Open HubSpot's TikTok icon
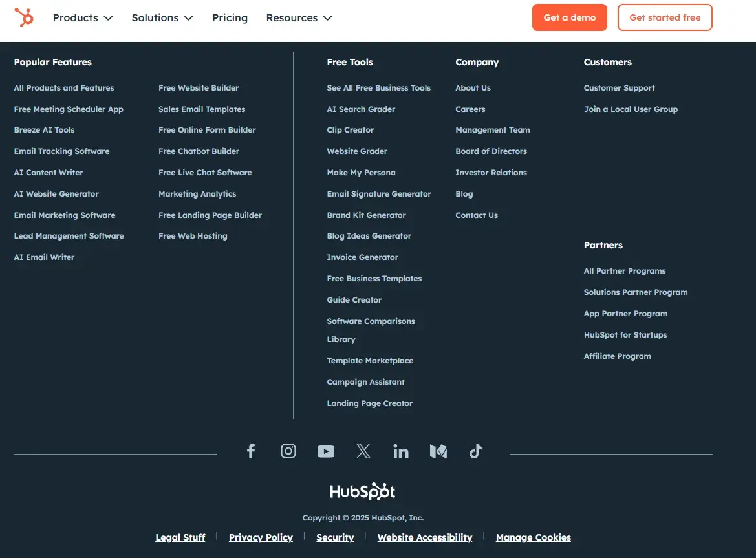The height and width of the screenshot is (558, 756). (x=476, y=451)
